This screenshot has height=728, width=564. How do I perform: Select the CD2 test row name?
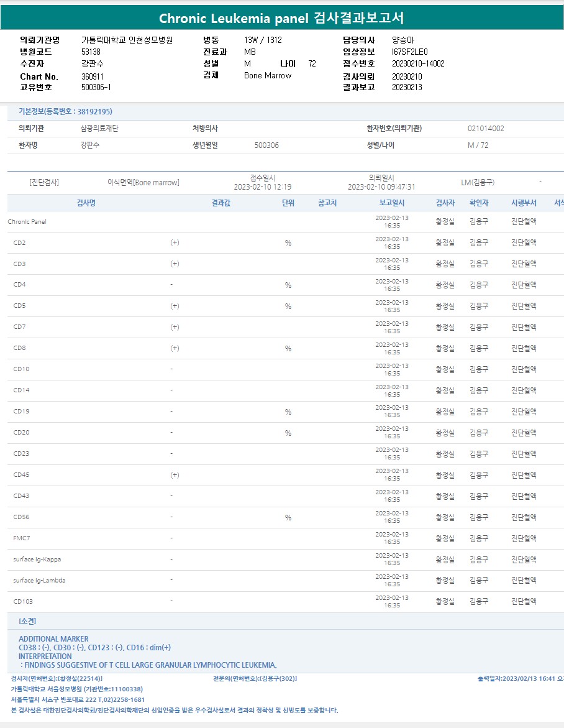coord(19,242)
